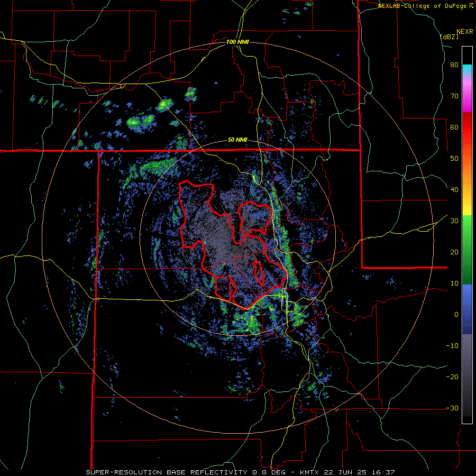Viewport: 476px width, 476px height.
Task: Click the 100 NMI range ring label
Action: coord(237,42)
